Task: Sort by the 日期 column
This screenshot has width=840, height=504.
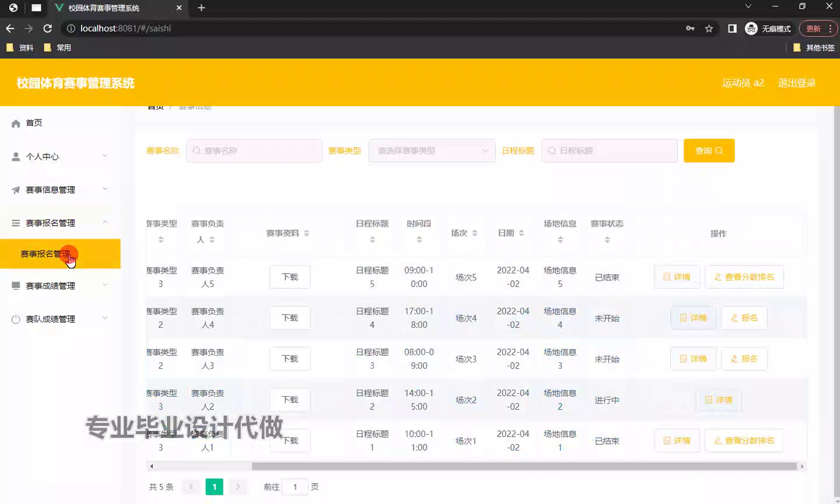Action: [x=521, y=233]
